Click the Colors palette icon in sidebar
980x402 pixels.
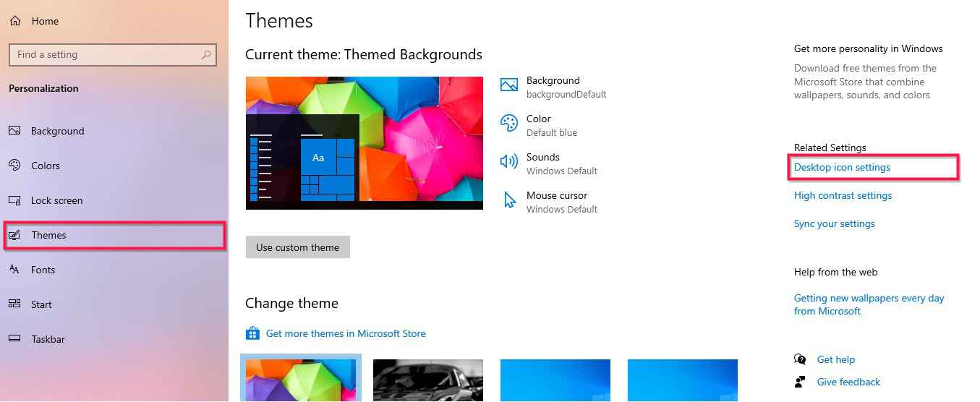(14, 166)
